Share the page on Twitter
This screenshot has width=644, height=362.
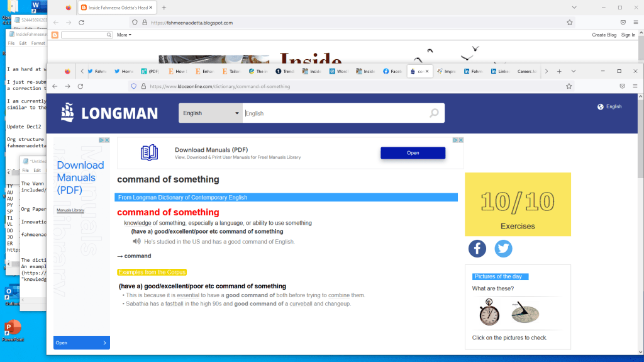[503, 249]
